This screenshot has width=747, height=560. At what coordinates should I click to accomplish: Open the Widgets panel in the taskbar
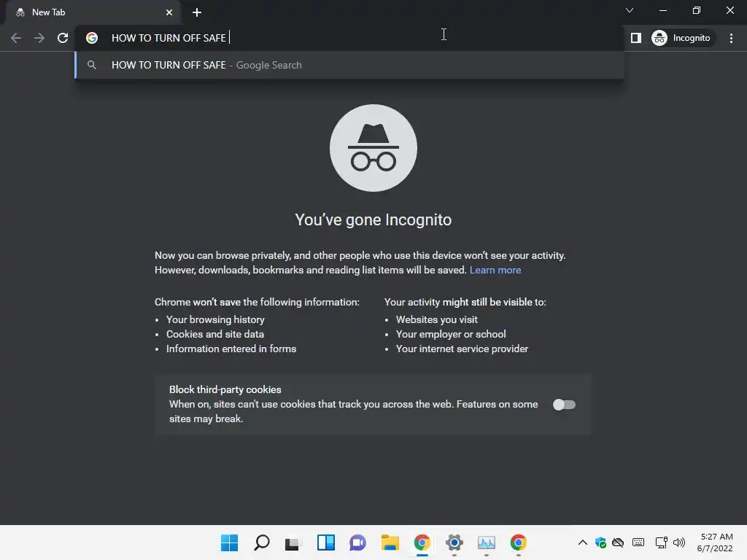[x=326, y=542]
